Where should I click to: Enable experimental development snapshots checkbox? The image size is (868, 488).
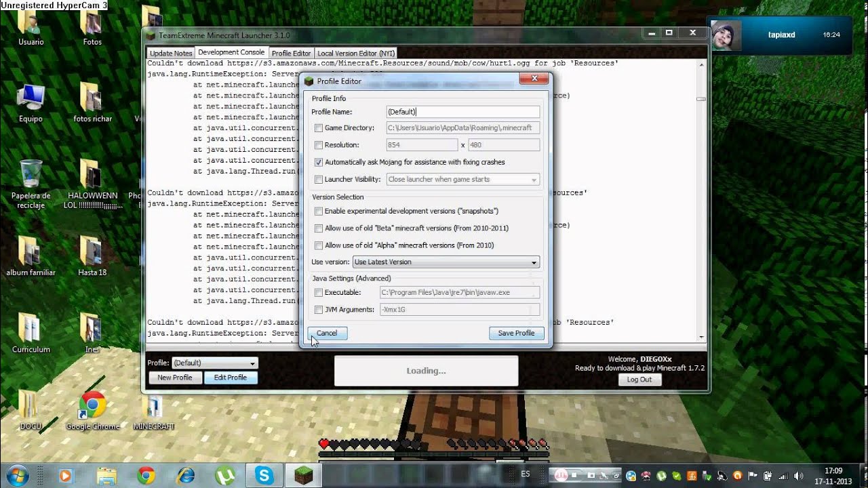point(319,211)
